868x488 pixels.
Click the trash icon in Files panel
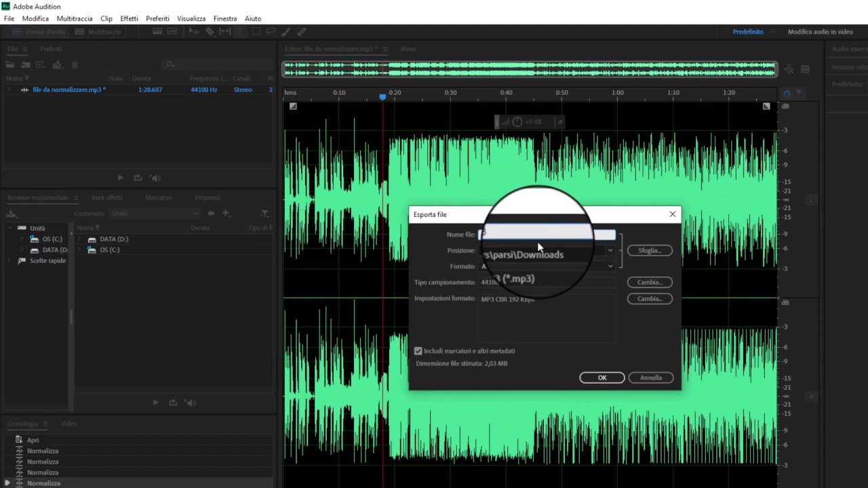tap(75, 65)
